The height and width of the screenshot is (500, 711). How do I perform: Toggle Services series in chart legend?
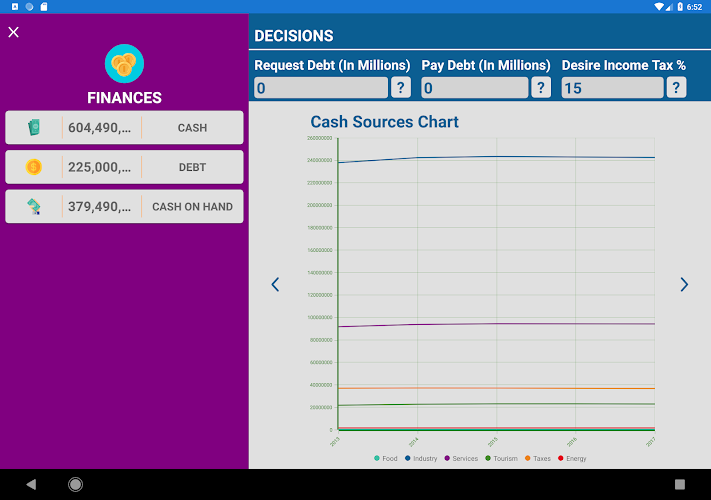[x=461, y=458]
